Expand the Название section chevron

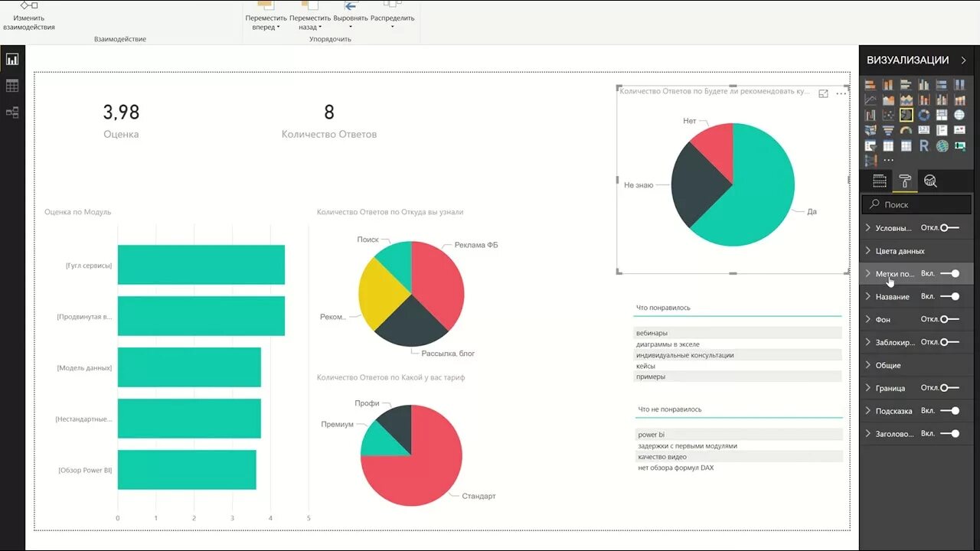coord(868,296)
